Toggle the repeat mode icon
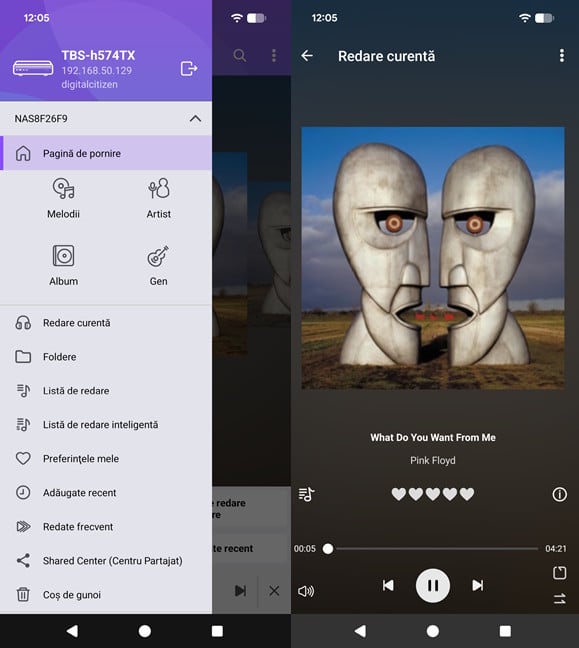The height and width of the screenshot is (648, 579). (560, 572)
